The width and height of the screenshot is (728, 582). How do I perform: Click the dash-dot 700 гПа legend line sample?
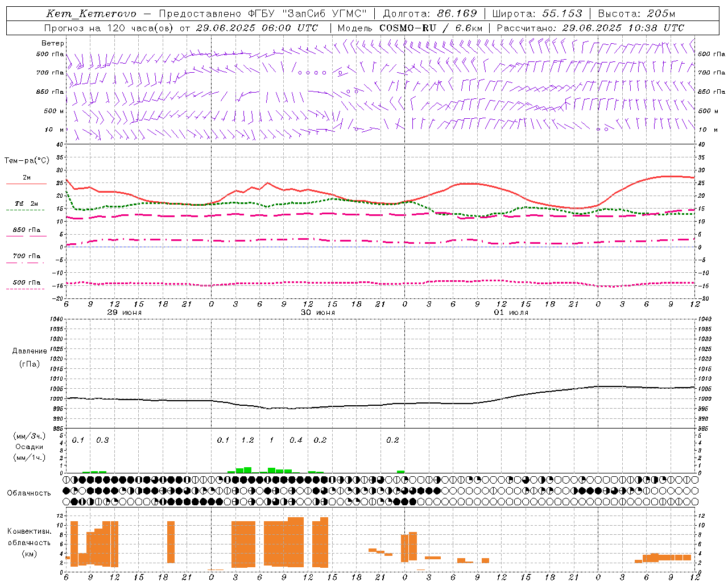pyautogui.click(x=25, y=263)
